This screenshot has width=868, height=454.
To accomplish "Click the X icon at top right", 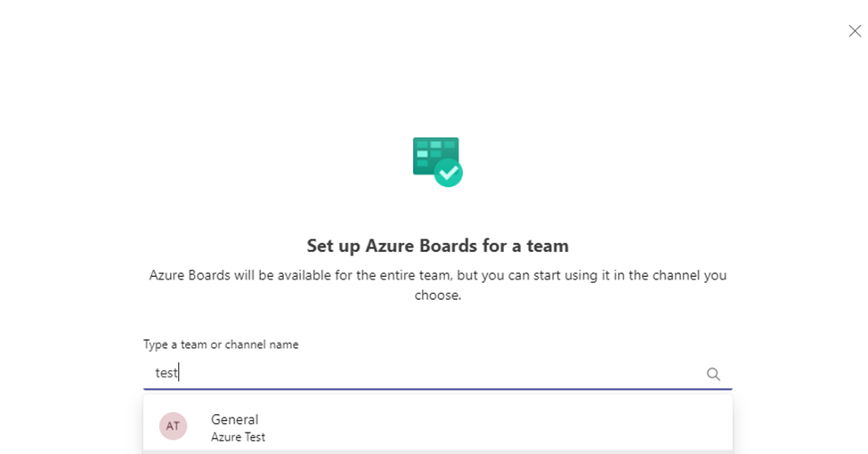I will (x=855, y=31).
